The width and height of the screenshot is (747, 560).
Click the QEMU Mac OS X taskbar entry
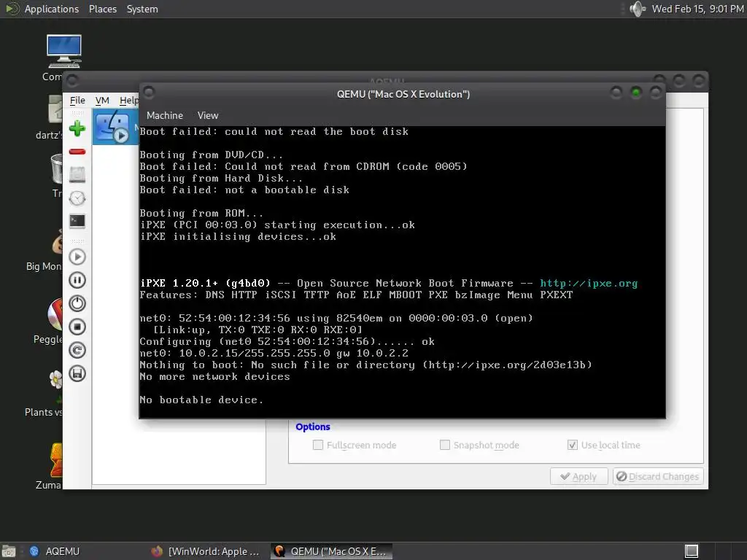click(x=332, y=551)
